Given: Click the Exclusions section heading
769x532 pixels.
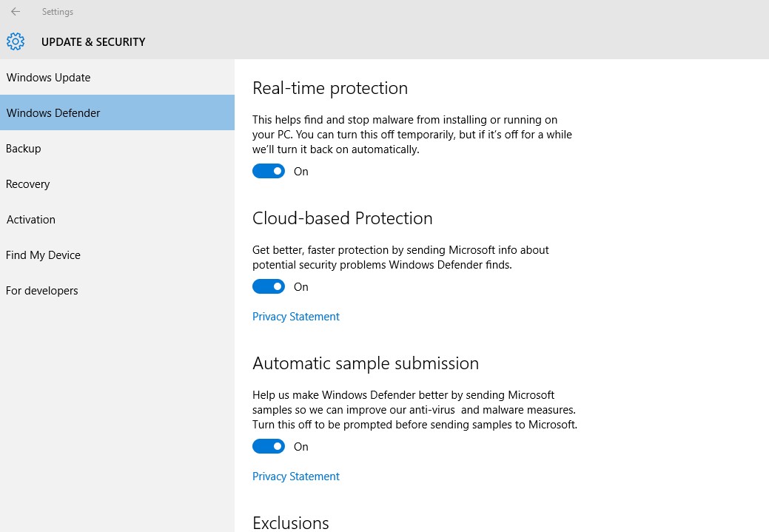Looking at the screenshot, I should pyautogui.click(x=290, y=522).
